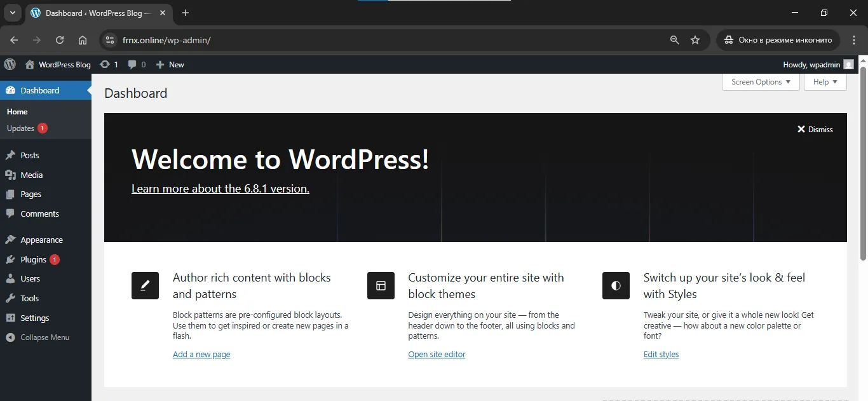Click Howdy, wpadmin account text
Viewport: 868px width, 401px height.
(811, 65)
